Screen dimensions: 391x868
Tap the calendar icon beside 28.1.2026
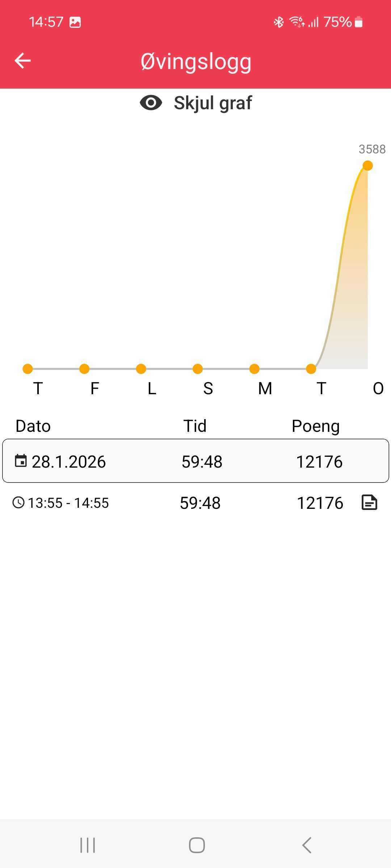[x=21, y=461]
